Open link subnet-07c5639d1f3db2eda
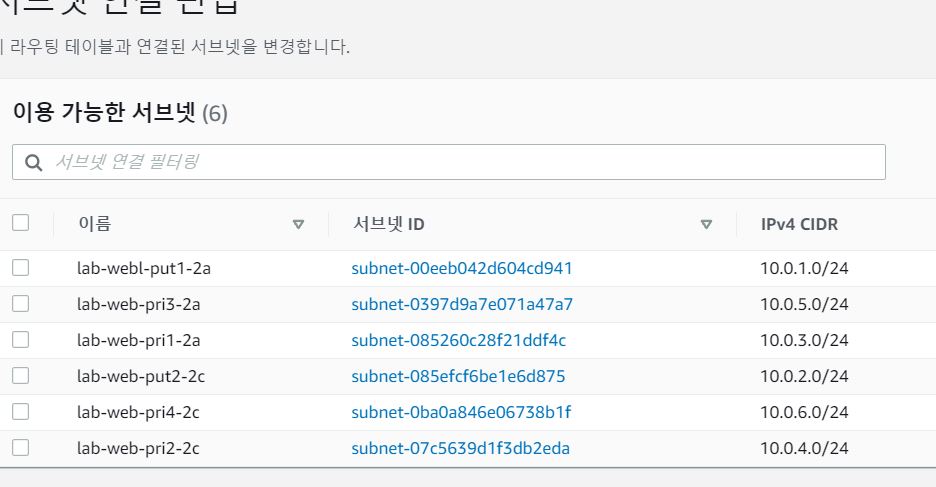 (460, 448)
